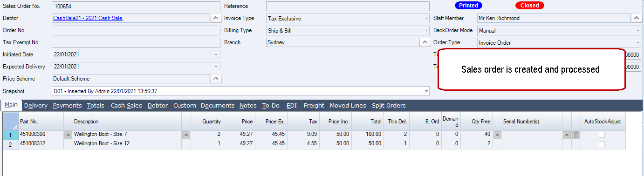This screenshot has width=644, height=176.
Task: Select all rows via grid corner cell
Action: [11, 122]
